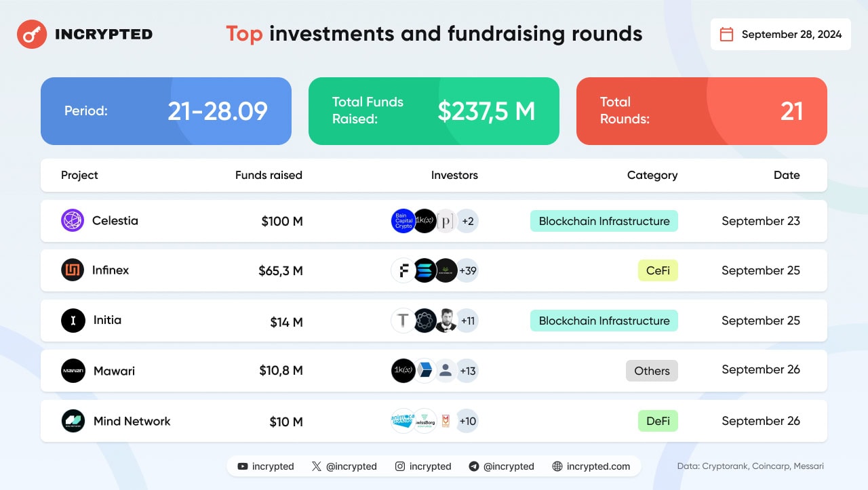Select the Mawari project logo
868x490 pixels.
[73, 371]
